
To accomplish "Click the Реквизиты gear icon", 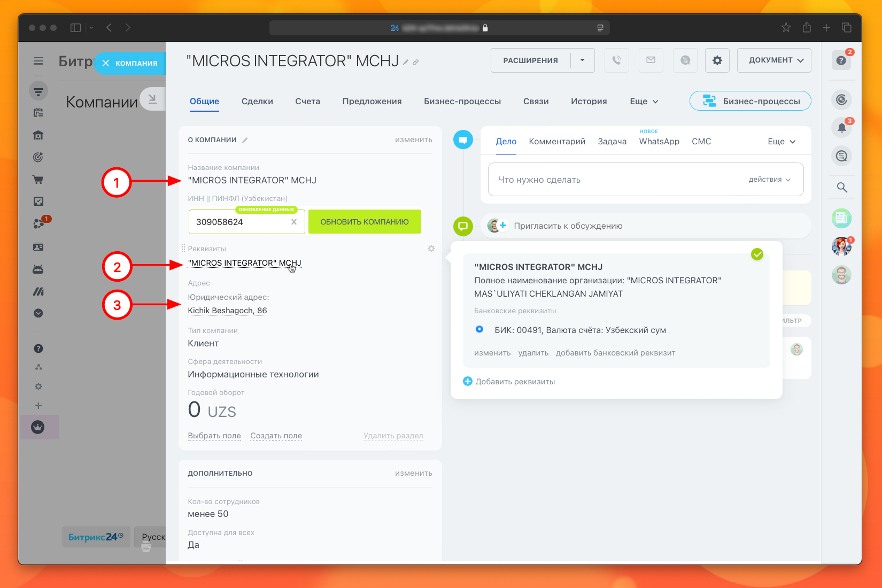I will click(431, 249).
